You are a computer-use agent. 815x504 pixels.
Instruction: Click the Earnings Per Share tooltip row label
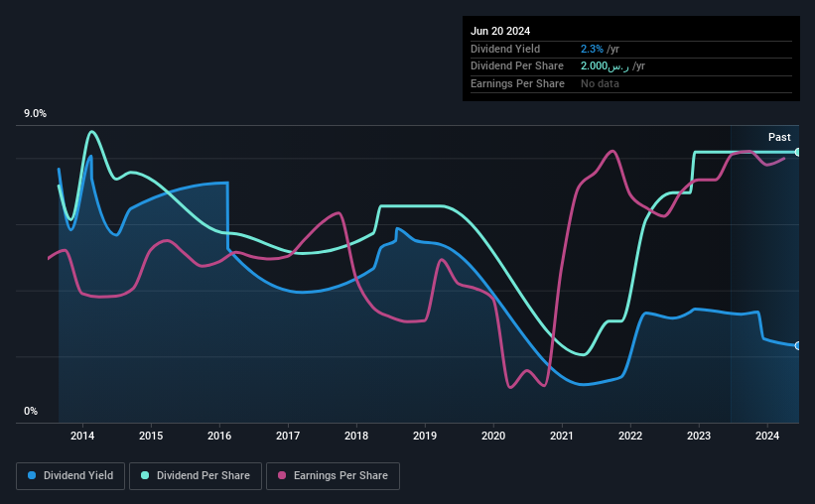(x=518, y=83)
